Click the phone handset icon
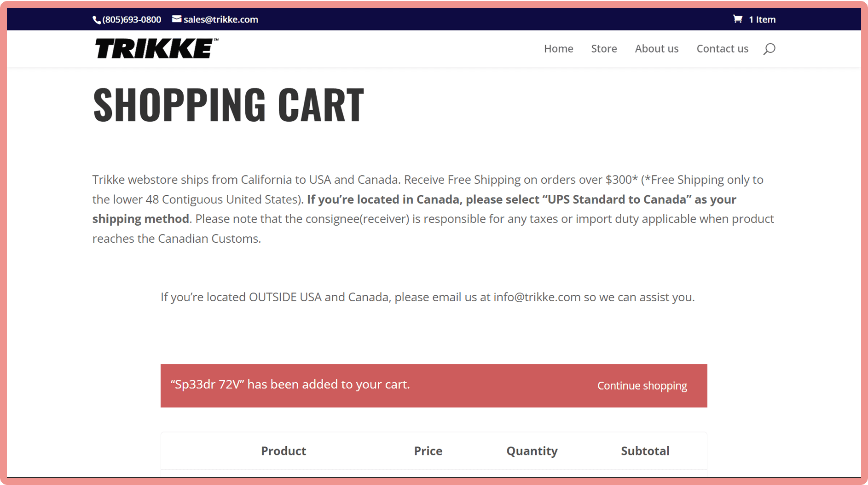The image size is (868, 485). pos(96,20)
